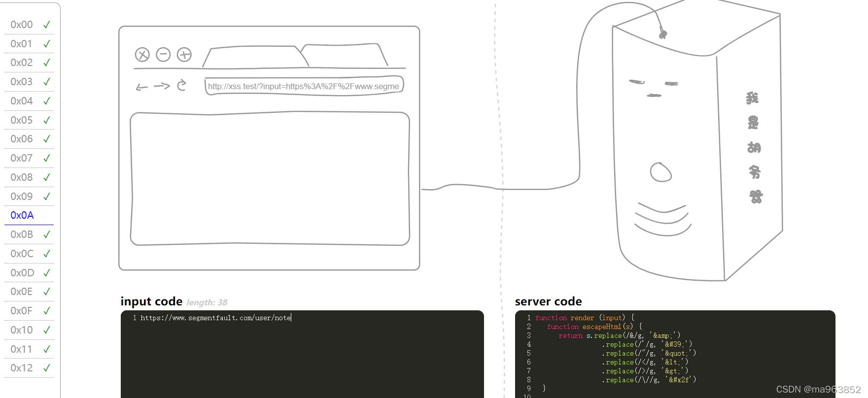The width and height of the screenshot is (868, 398).
Task: Go to level 0x09
Action: (29, 197)
